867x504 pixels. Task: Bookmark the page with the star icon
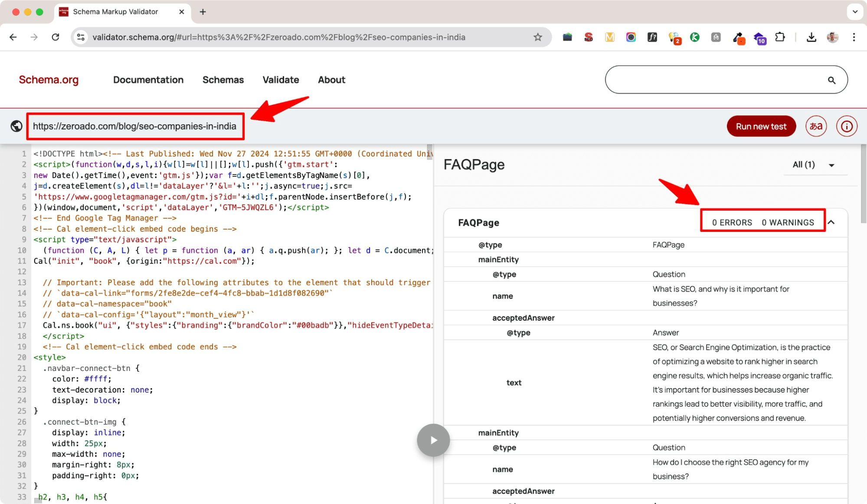click(538, 37)
